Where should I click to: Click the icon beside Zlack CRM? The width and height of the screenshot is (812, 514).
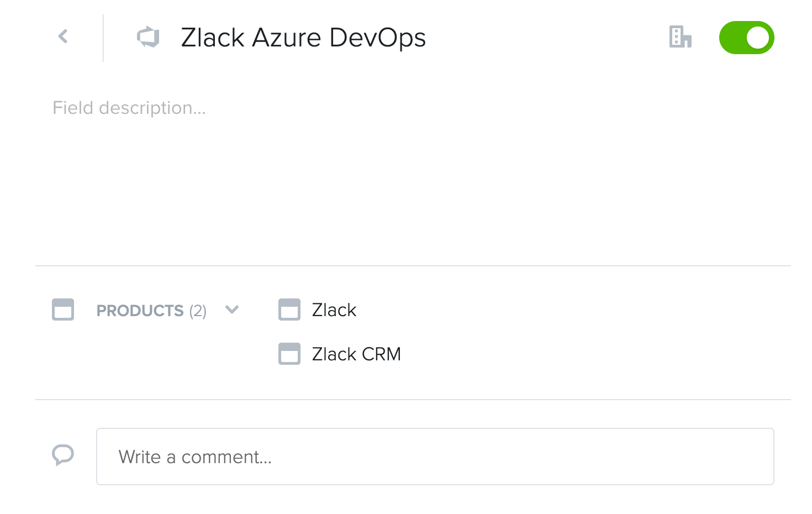(x=289, y=354)
